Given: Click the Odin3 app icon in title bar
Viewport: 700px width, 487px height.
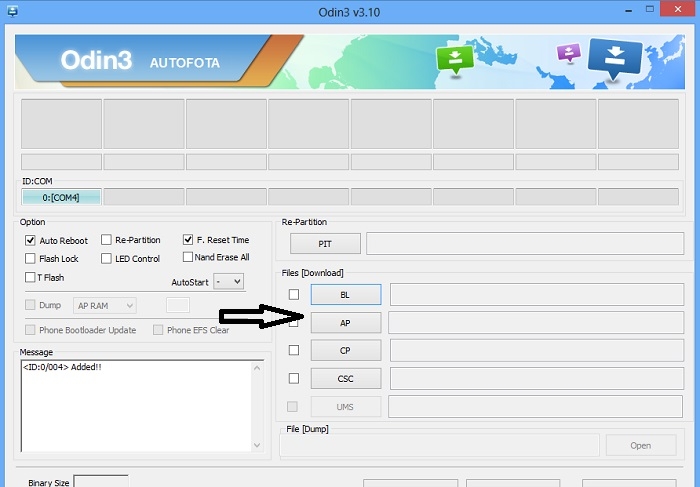Looking at the screenshot, I should click(12, 11).
